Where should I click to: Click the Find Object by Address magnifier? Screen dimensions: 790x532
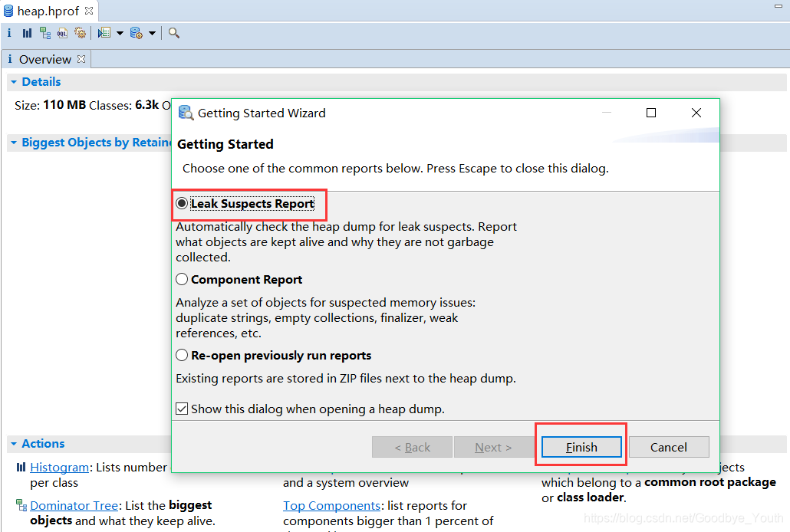point(174,33)
